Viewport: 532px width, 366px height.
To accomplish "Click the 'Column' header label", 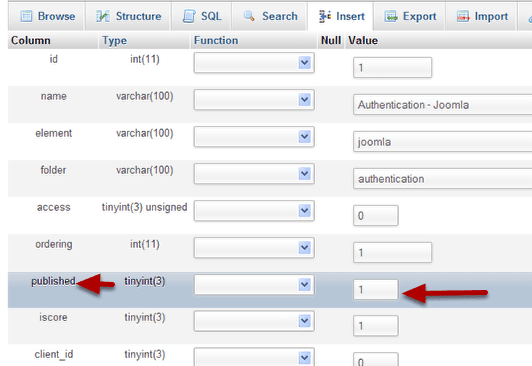I will coord(31,40).
